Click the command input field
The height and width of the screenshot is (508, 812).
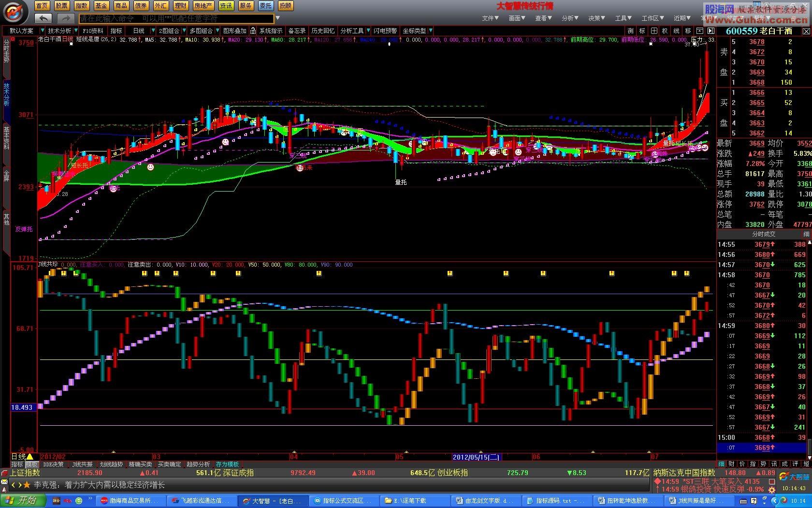pyautogui.click(x=176, y=18)
